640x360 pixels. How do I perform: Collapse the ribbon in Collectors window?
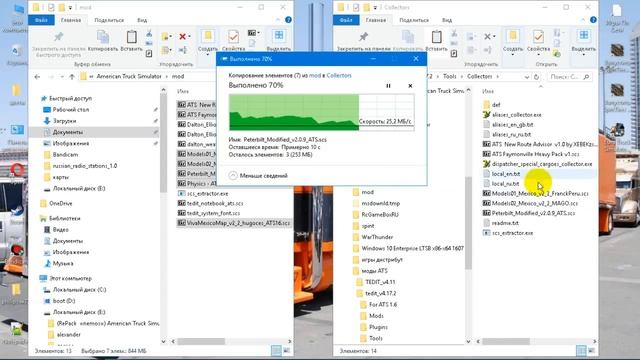point(583,20)
